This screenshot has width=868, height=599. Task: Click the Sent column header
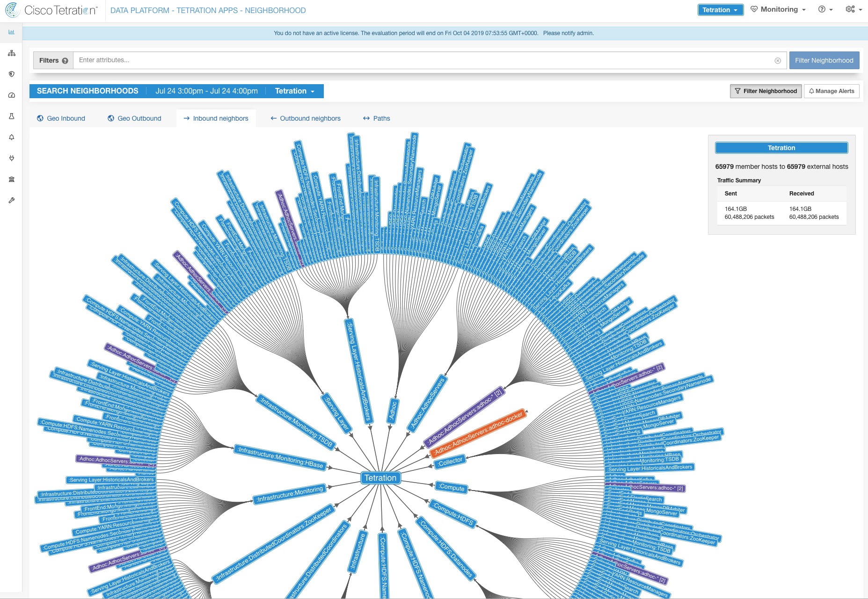tap(730, 194)
